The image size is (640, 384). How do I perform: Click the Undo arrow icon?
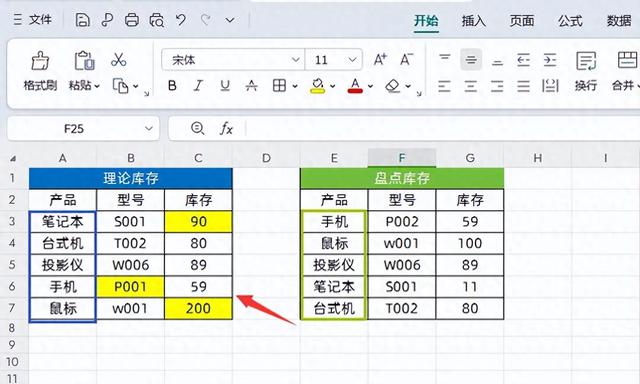[x=181, y=20]
